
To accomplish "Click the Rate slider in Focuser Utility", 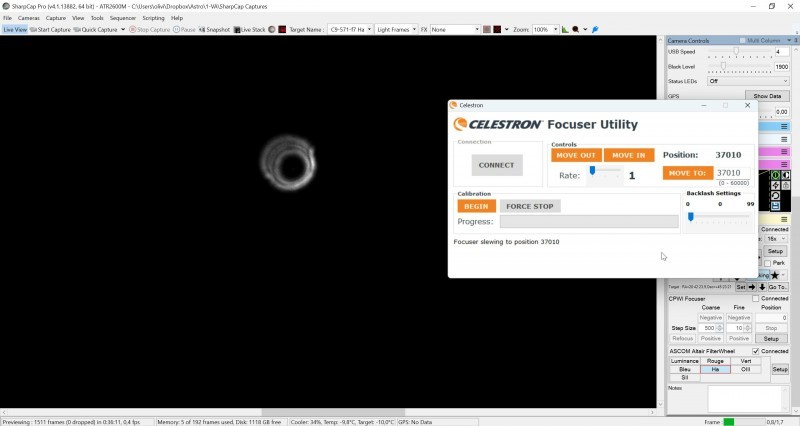I will 605,172.
